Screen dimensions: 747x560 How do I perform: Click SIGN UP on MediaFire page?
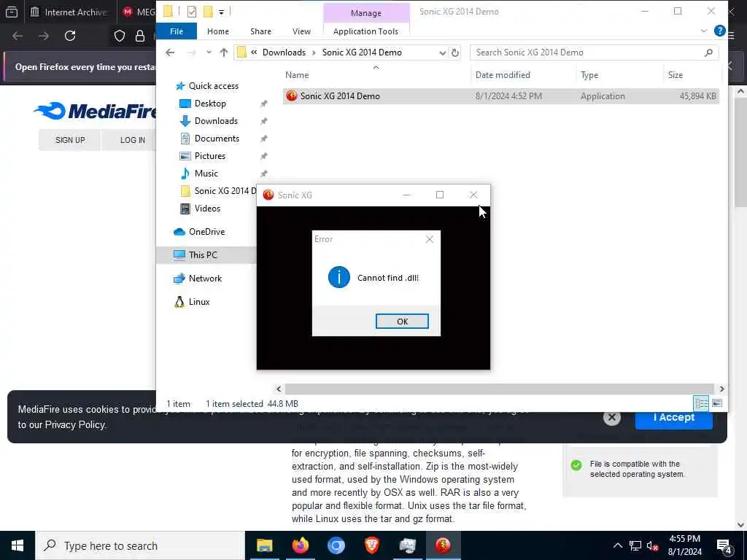[x=70, y=140]
